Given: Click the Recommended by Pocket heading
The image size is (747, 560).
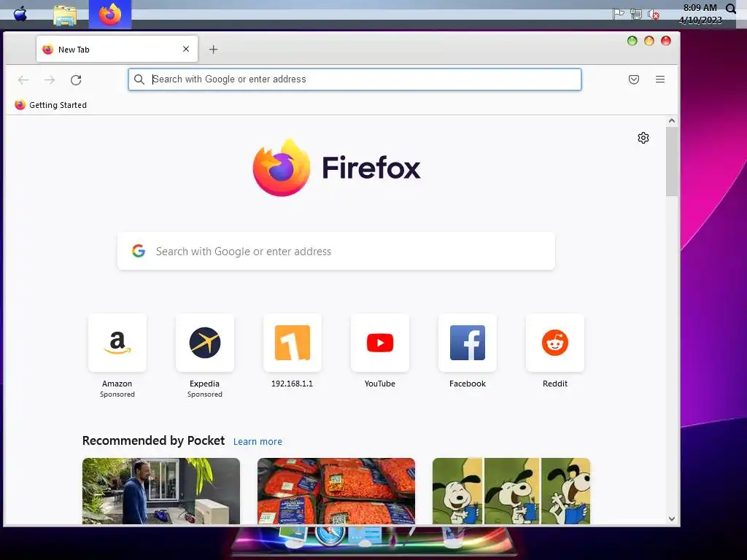Looking at the screenshot, I should [153, 440].
